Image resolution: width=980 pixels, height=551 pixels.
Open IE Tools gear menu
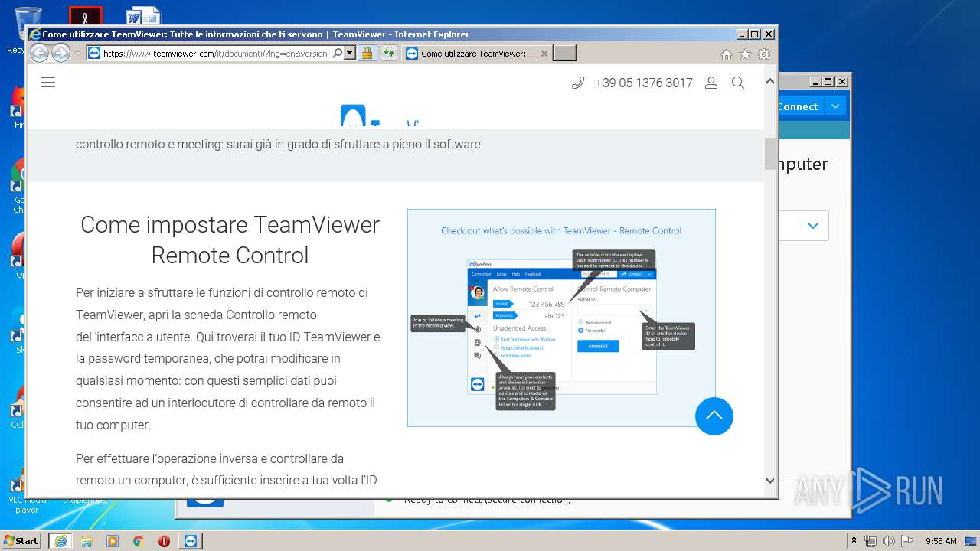coord(764,54)
